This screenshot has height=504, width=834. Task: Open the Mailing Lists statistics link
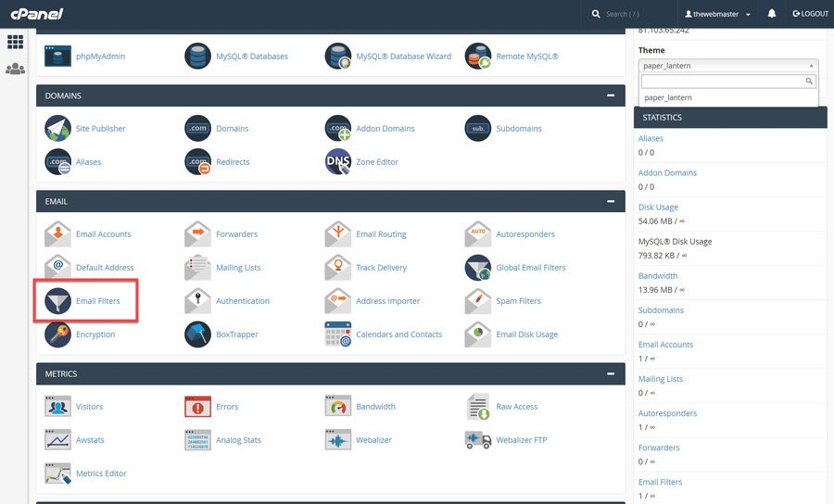click(x=660, y=379)
